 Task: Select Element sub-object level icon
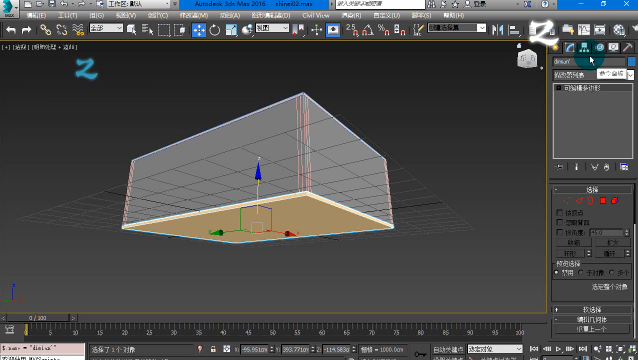[x=615, y=201]
